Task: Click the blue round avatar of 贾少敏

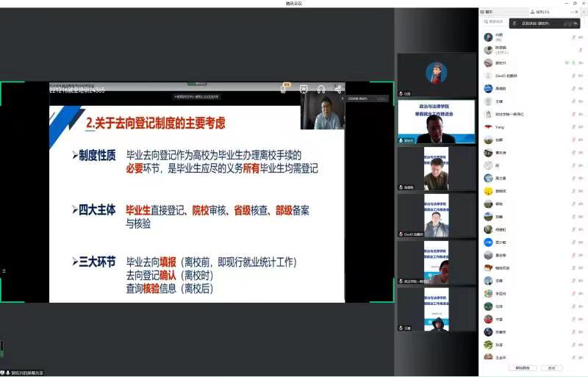Action: point(488,242)
